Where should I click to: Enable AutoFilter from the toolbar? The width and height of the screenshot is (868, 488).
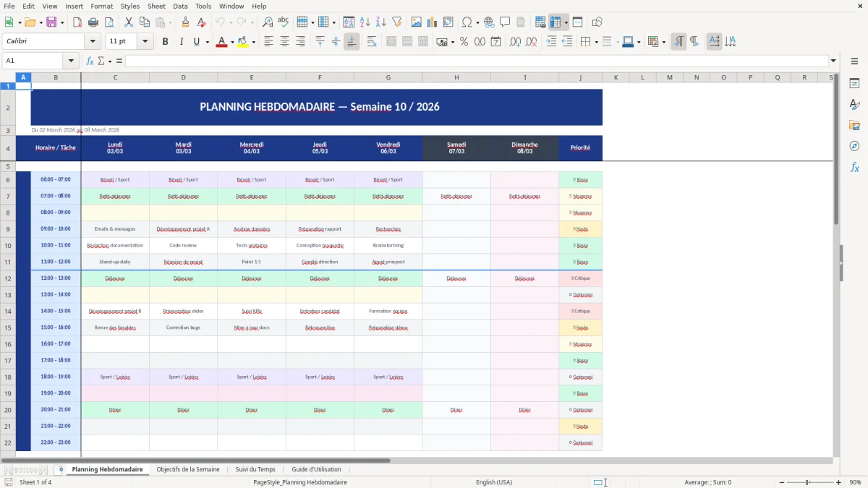396,22
